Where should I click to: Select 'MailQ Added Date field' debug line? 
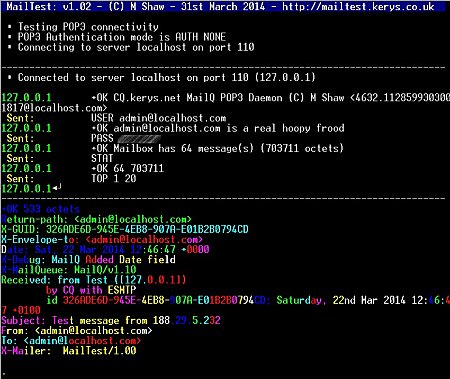pyautogui.click(x=88, y=259)
